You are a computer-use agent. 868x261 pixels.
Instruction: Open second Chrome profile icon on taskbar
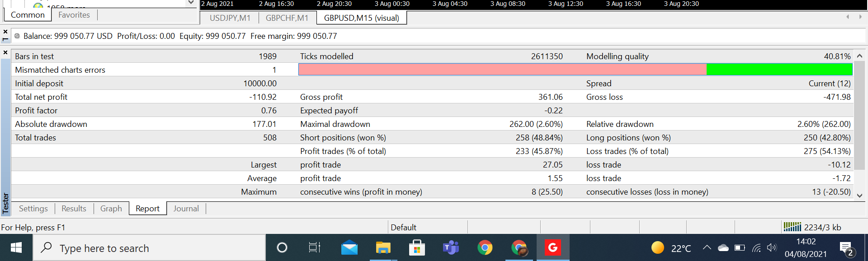[x=519, y=247]
